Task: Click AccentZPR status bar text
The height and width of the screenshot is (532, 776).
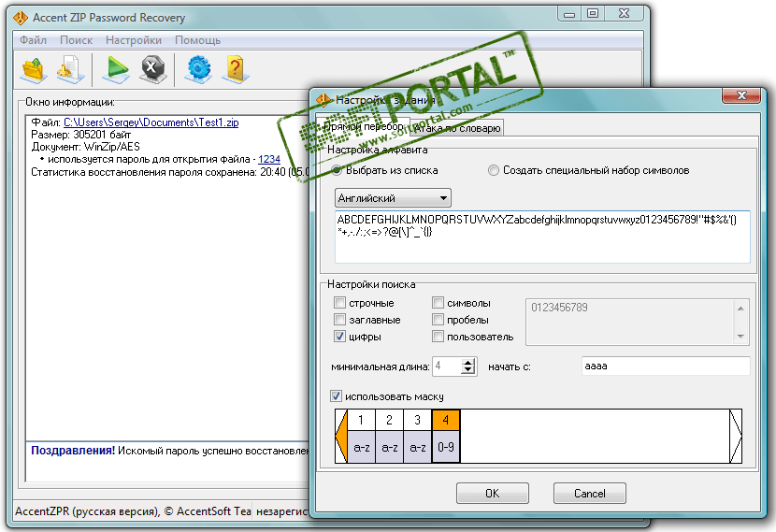Action: [x=133, y=511]
